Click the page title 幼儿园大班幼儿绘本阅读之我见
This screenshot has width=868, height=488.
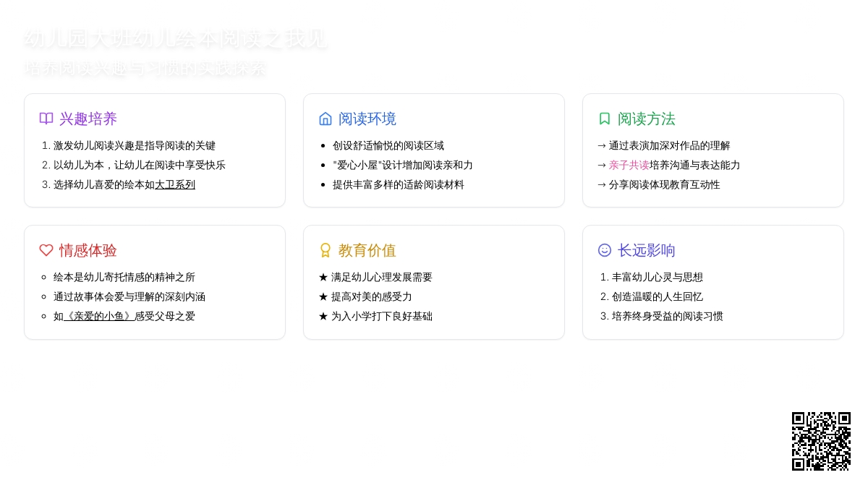pyautogui.click(x=176, y=39)
